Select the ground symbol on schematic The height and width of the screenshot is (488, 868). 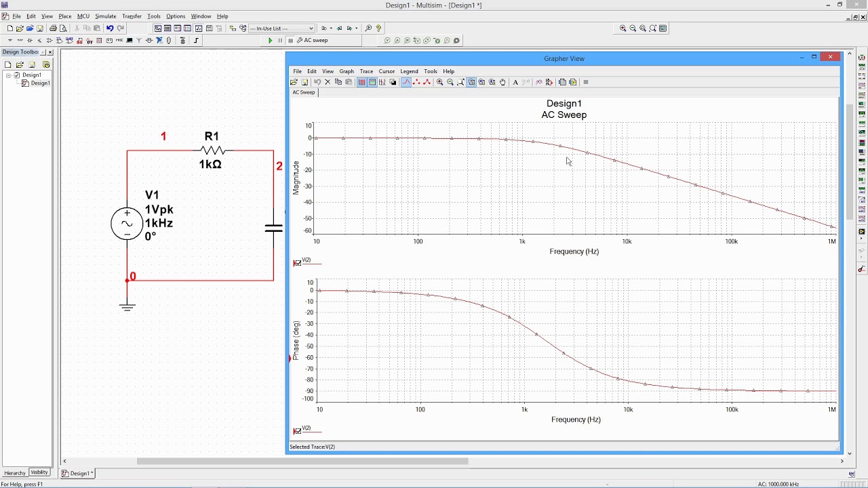click(127, 306)
